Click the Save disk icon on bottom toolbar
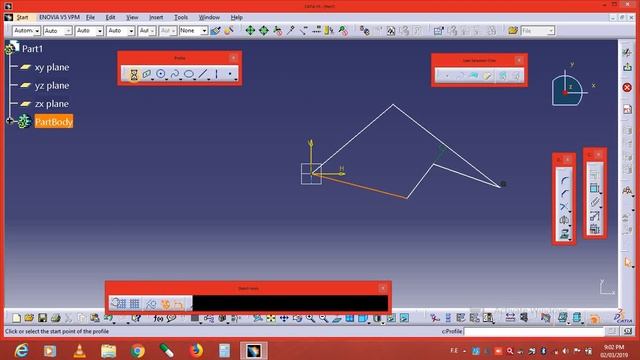Screen dimensions: 640x360 tap(42, 318)
